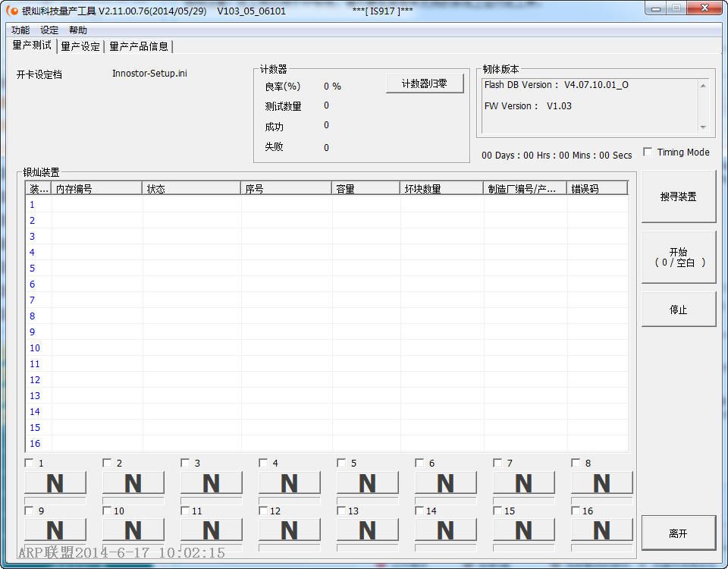This screenshot has width=728, height=569.
Task: Reset counters with 计数器归零 button
Action: point(425,83)
